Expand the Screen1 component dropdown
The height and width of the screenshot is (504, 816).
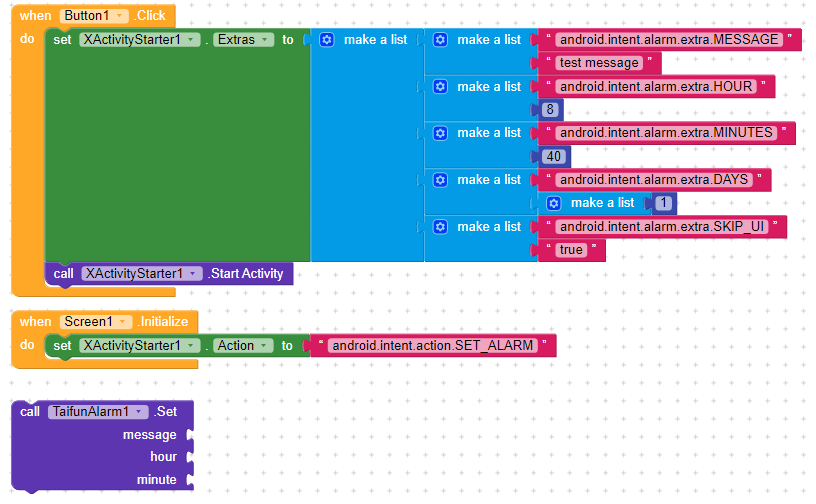point(124,322)
